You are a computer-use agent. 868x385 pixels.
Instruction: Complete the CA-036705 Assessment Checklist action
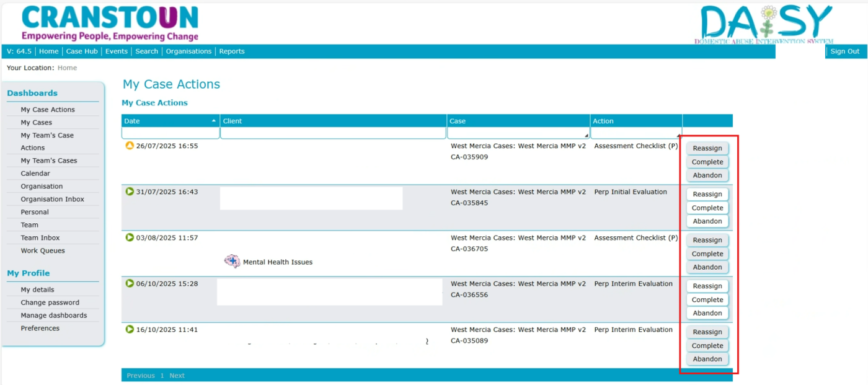click(x=707, y=254)
